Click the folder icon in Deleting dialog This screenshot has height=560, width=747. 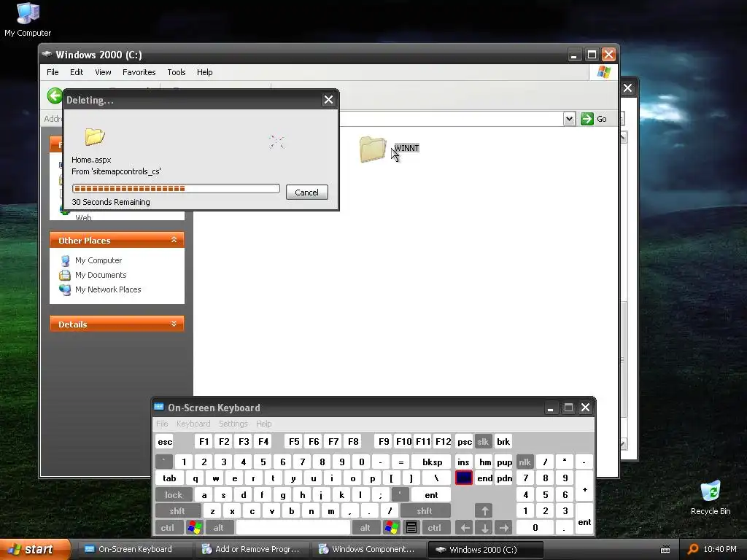coord(95,136)
